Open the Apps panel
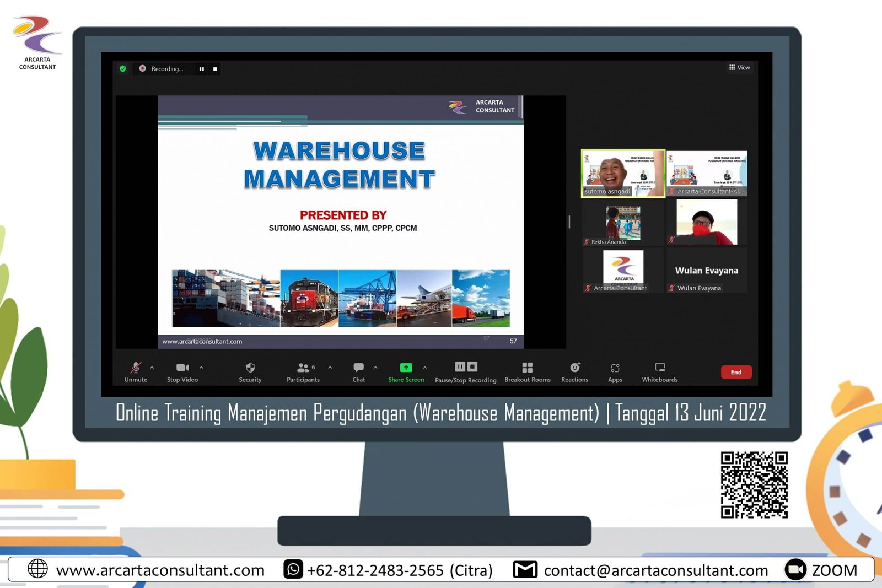The width and height of the screenshot is (882, 588). (x=615, y=368)
